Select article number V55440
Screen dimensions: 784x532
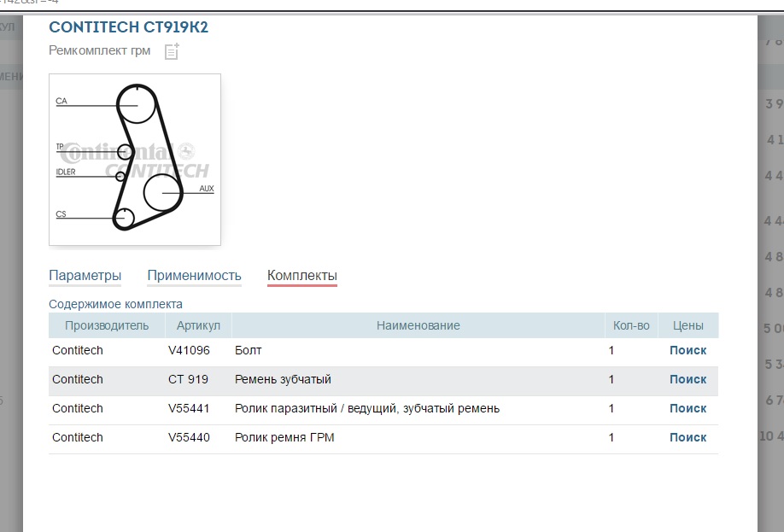(189, 437)
